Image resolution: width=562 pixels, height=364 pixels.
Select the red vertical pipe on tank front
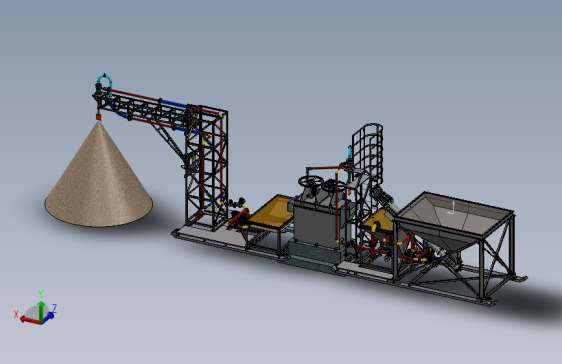pyautogui.click(x=337, y=208)
